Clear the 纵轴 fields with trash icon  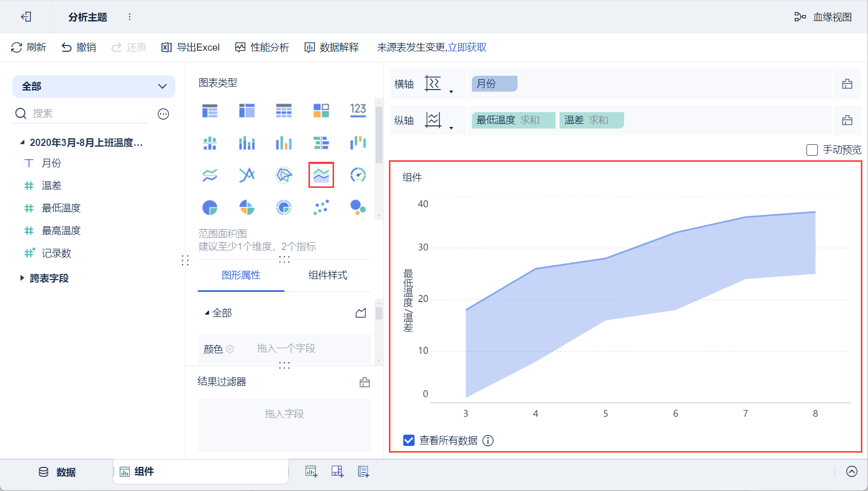coord(848,120)
